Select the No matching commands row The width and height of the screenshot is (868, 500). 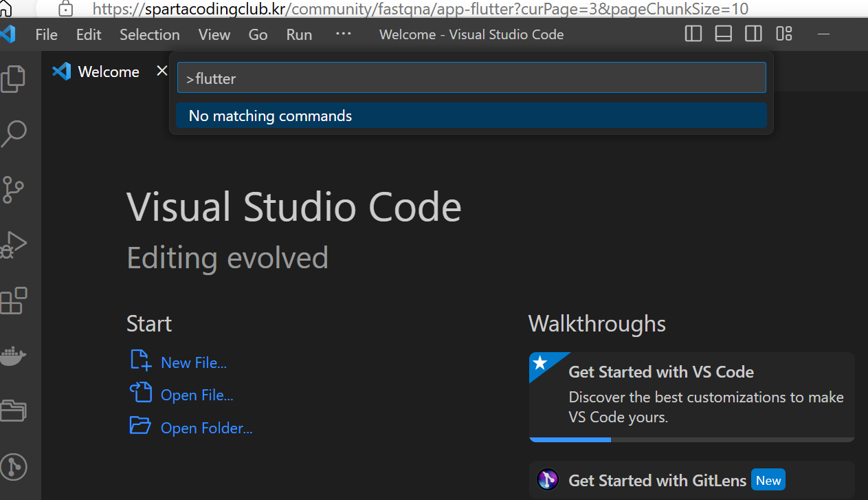[x=471, y=116]
